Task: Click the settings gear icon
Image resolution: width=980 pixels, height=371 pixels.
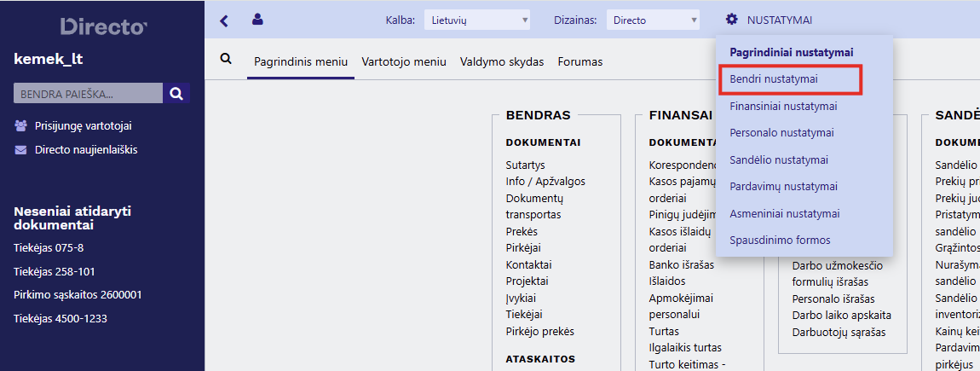Action: pos(732,20)
